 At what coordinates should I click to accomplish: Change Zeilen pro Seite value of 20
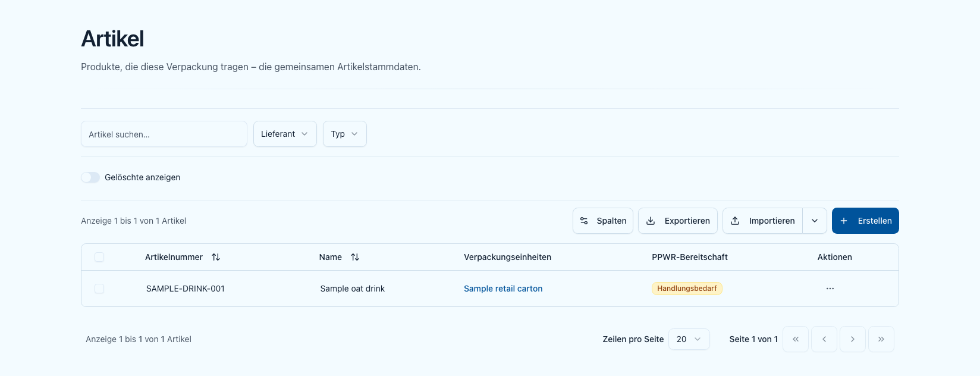pyautogui.click(x=689, y=339)
